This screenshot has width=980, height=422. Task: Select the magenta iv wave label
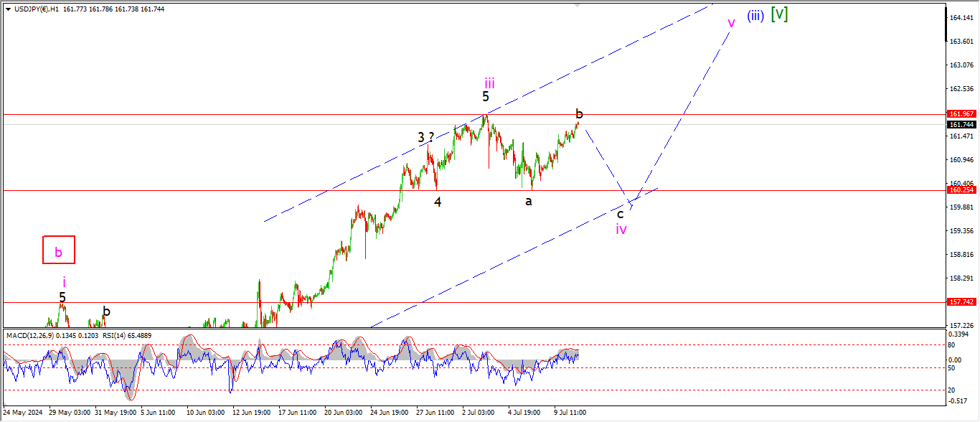point(621,229)
